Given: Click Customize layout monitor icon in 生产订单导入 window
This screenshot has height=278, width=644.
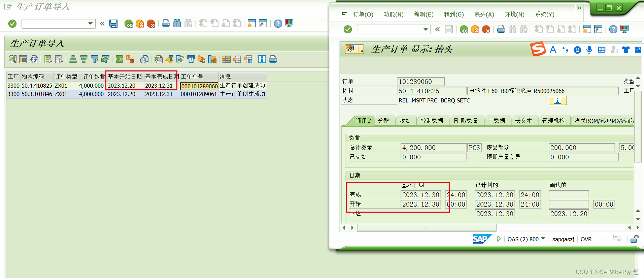Looking at the screenshot, I should (x=289, y=24).
